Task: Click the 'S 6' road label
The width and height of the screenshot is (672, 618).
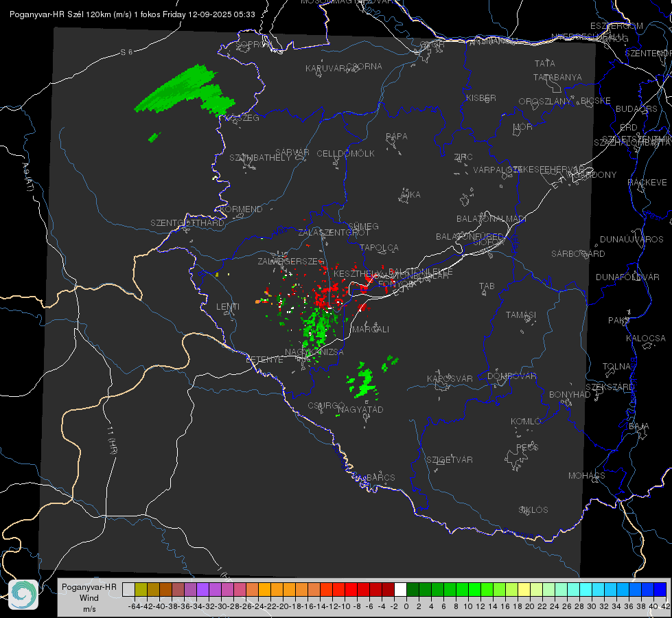Action: [x=126, y=52]
